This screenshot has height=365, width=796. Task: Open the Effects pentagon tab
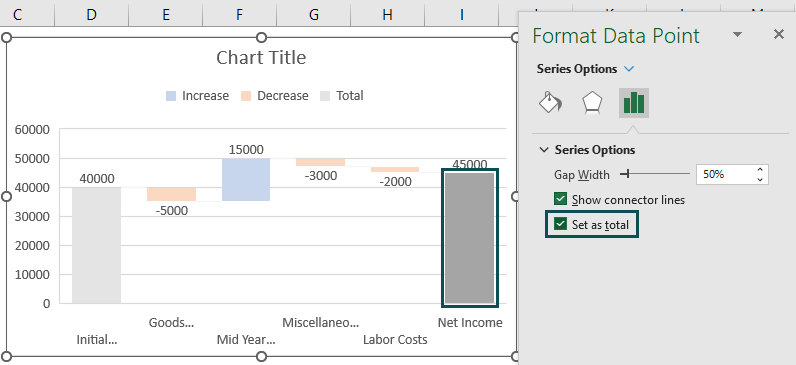click(x=592, y=103)
